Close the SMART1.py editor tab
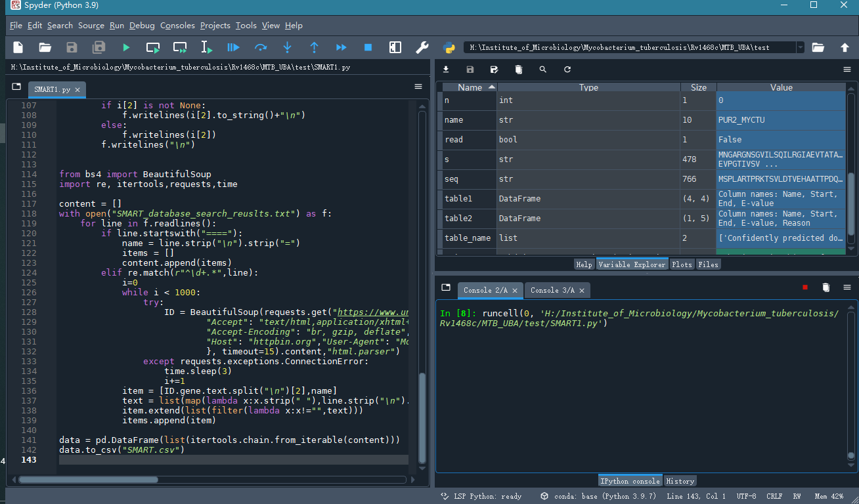The image size is (859, 504). click(x=77, y=90)
